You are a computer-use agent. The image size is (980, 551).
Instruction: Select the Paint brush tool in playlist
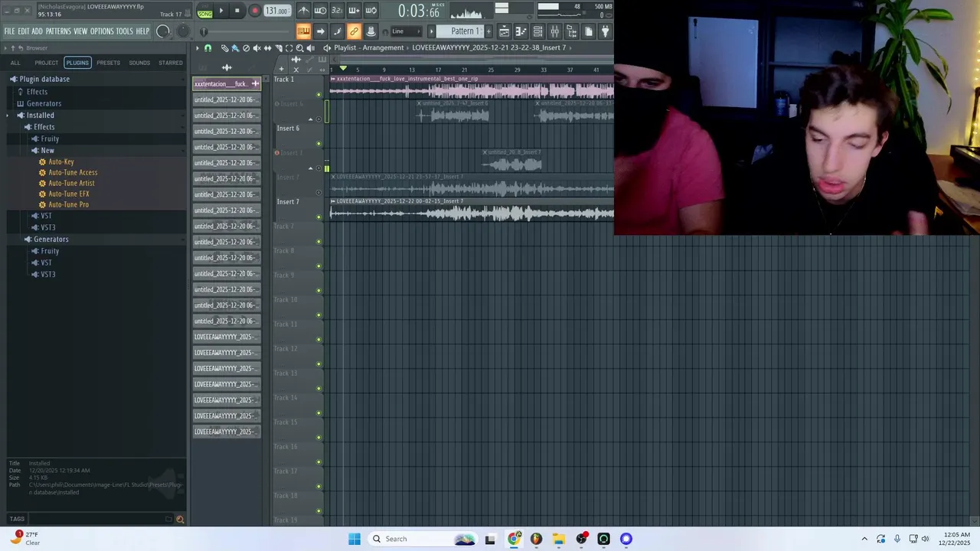click(x=235, y=48)
